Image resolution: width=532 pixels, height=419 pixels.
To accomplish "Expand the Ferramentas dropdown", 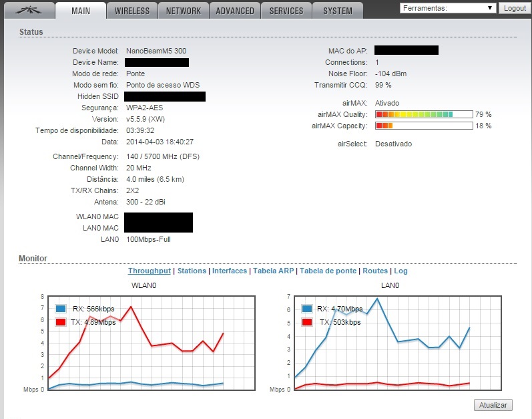I will tap(448, 8).
